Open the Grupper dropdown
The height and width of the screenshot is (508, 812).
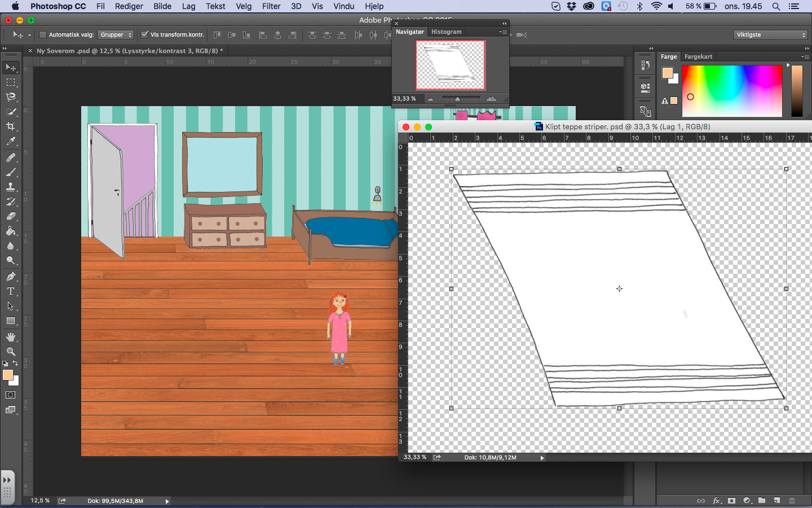116,35
